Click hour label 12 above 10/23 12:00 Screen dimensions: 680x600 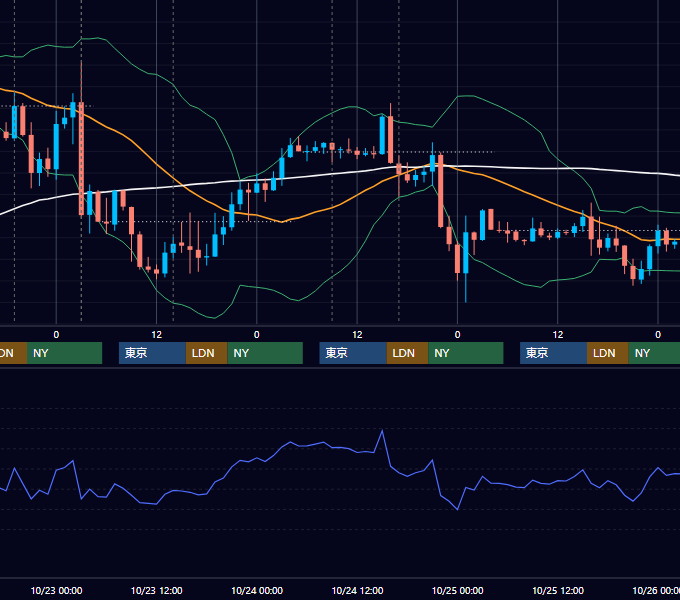pyautogui.click(x=157, y=335)
